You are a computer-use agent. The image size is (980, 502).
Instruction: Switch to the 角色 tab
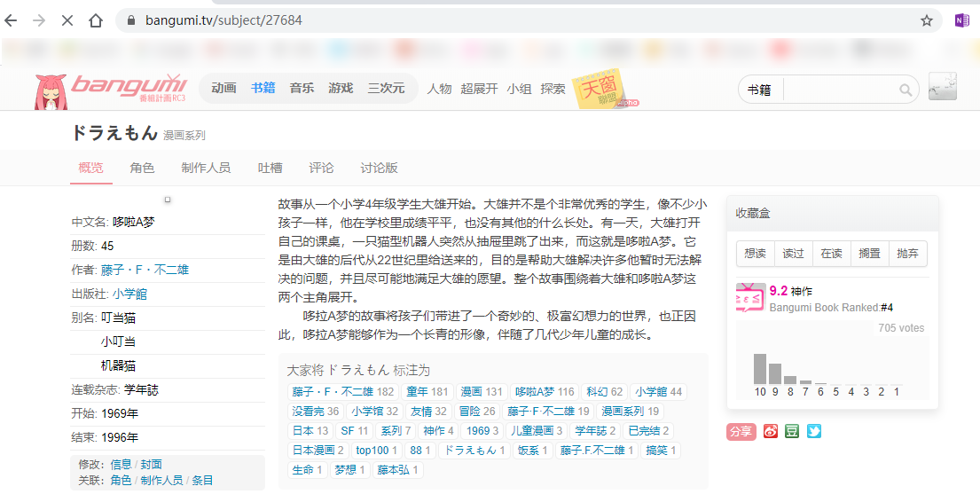click(143, 168)
